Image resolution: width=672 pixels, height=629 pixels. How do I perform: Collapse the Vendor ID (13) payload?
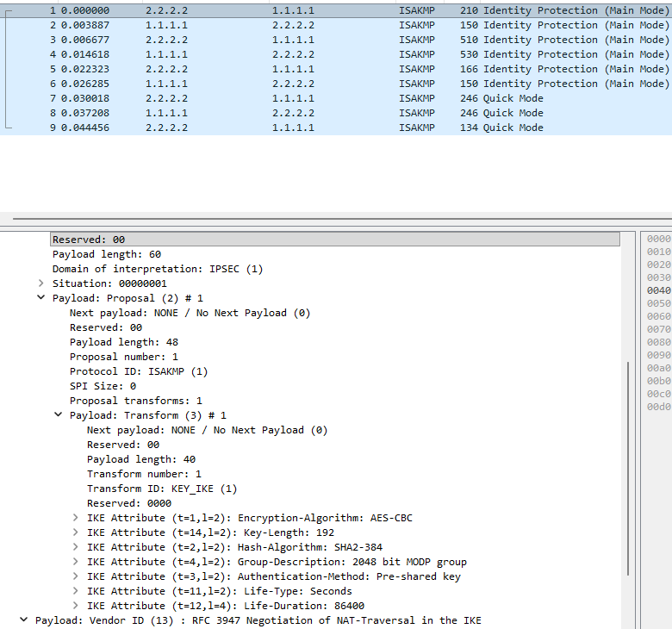click(x=24, y=620)
